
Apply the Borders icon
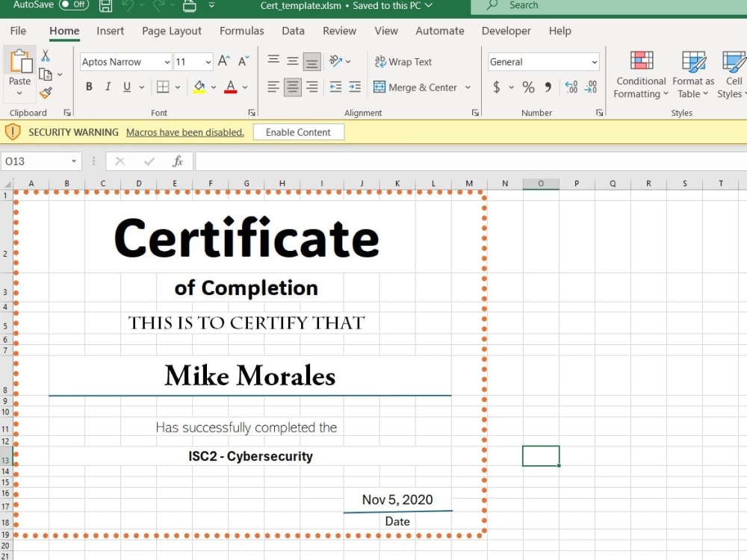pyautogui.click(x=163, y=87)
